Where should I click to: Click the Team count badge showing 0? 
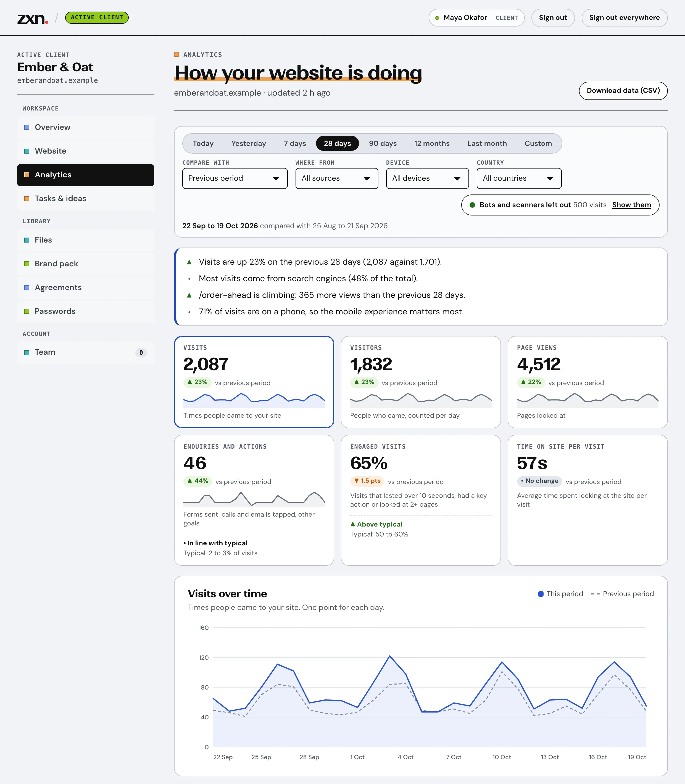141,352
